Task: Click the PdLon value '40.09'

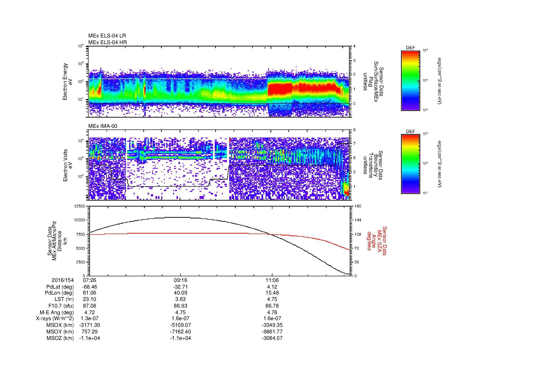Action: pyautogui.click(x=181, y=293)
